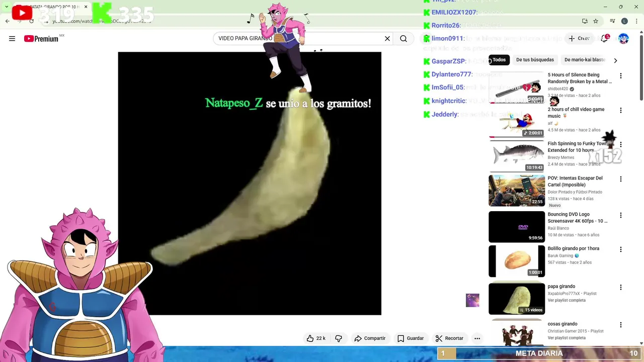Open Ver playlist completa under papa girando
Image resolution: width=644 pixels, height=362 pixels.
point(567,300)
